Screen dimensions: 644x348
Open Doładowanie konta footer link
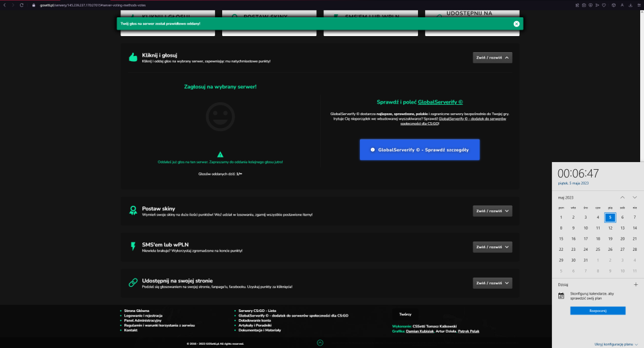[254, 320]
